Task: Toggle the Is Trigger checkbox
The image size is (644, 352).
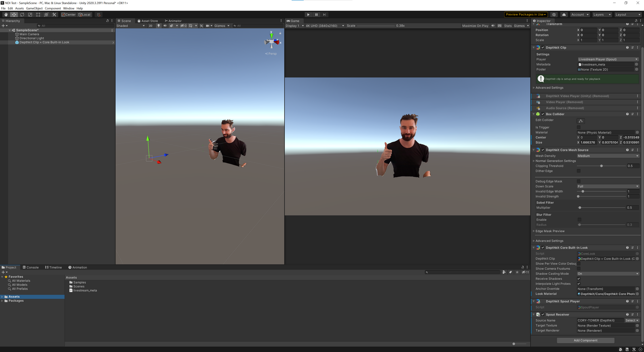Action: point(579,127)
